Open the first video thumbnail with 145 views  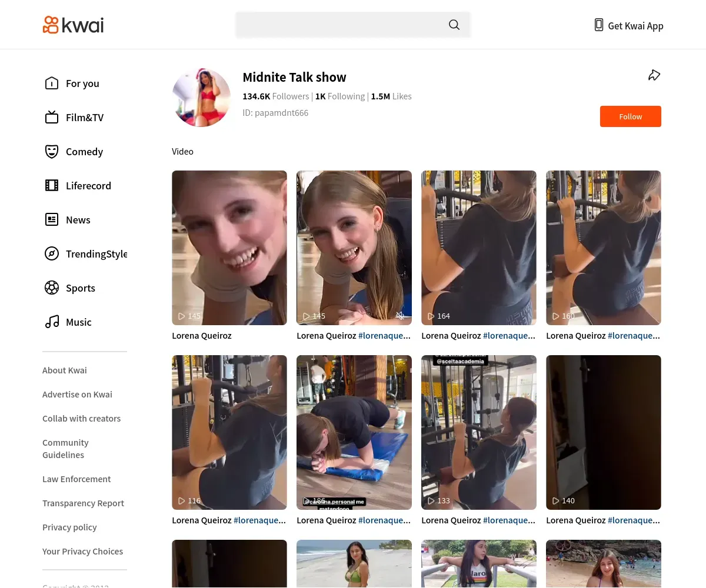[229, 248]
